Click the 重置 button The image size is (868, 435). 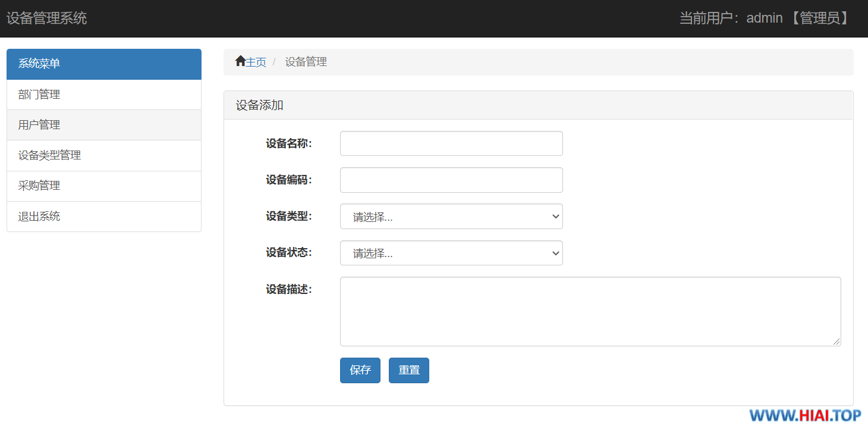point(409,370)
